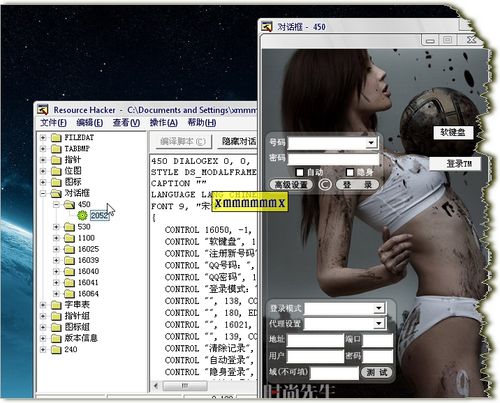Viewport: 500px width, 403px height.
Task: Click the 对话框 - 450 window title icon
Action: tap(267, 26)
